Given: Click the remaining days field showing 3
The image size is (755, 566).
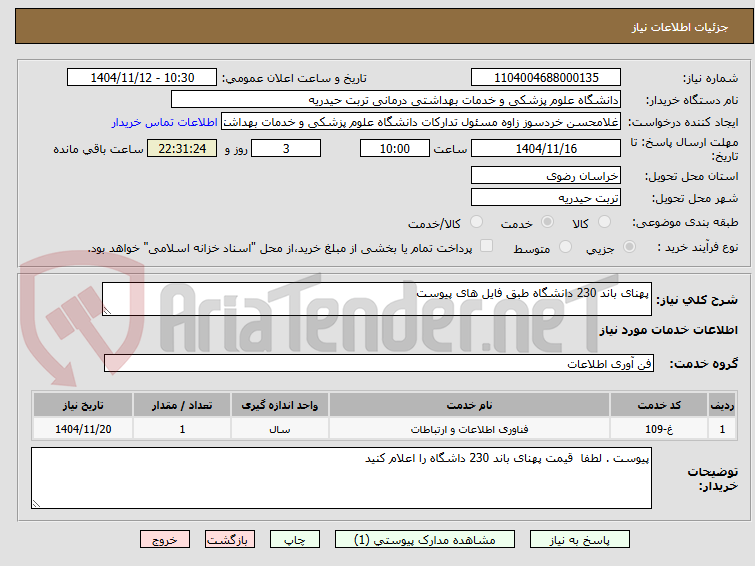Looking at the screenshot, I should click(x=286, y=148).
